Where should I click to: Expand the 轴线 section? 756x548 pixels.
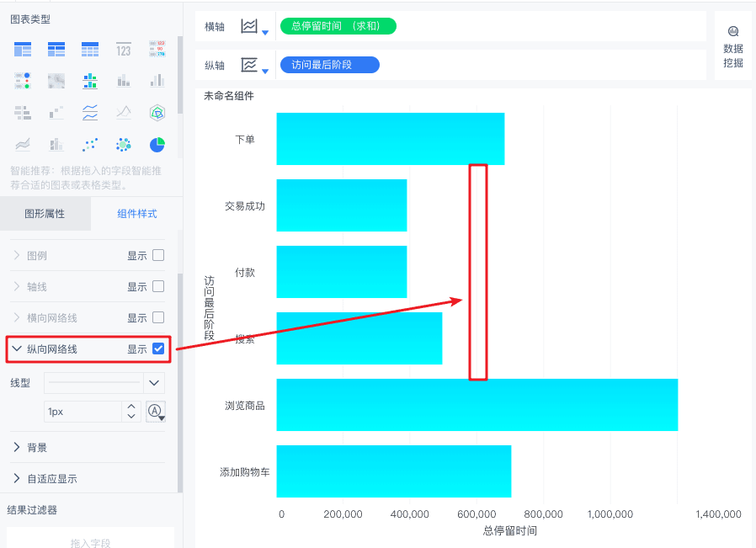17,286
